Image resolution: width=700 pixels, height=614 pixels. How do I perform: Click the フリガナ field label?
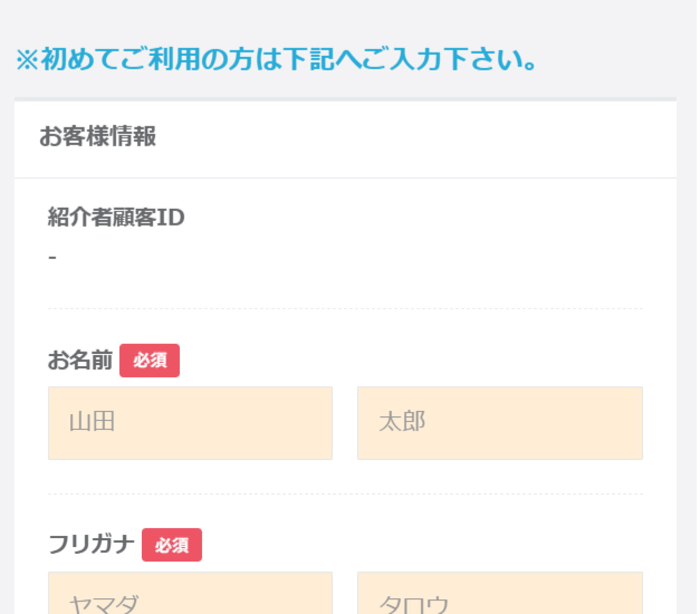point(92,544)
